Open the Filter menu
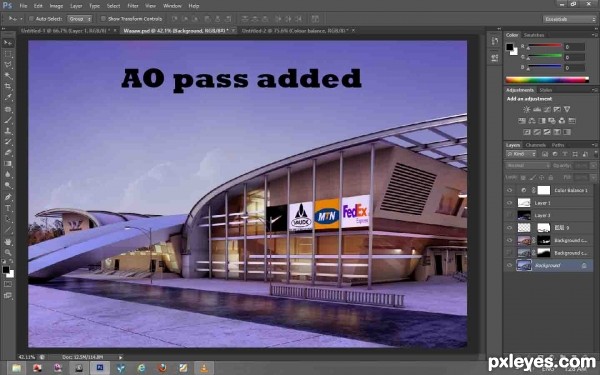 (x=133, y=6)
